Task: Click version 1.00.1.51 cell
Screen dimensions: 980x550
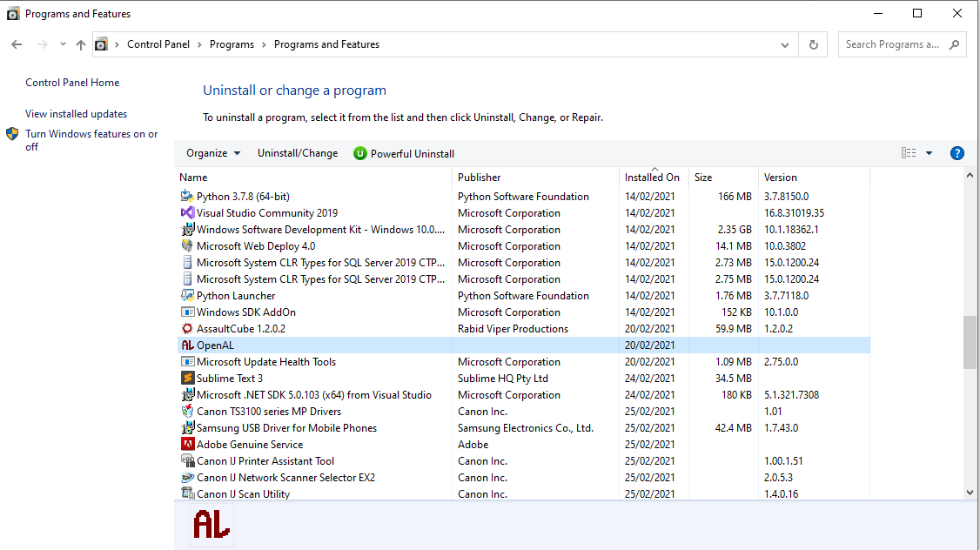Action: tap(783, 461)
